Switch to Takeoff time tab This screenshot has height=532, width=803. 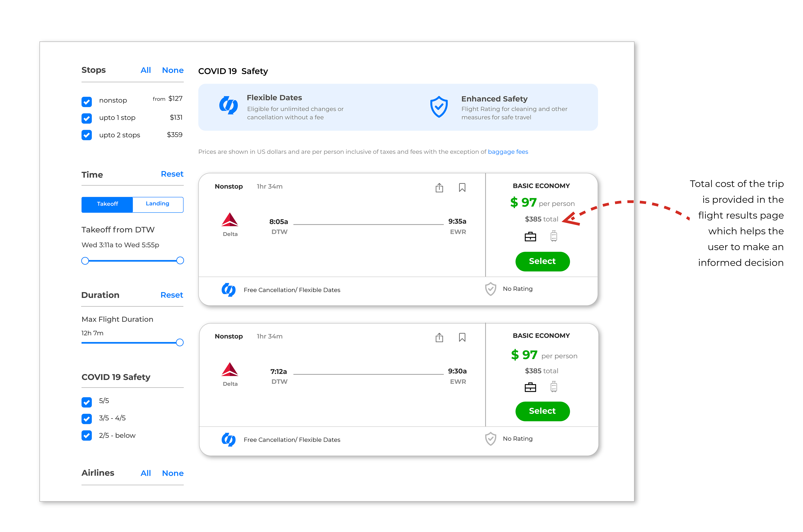(x=107, y=205)
